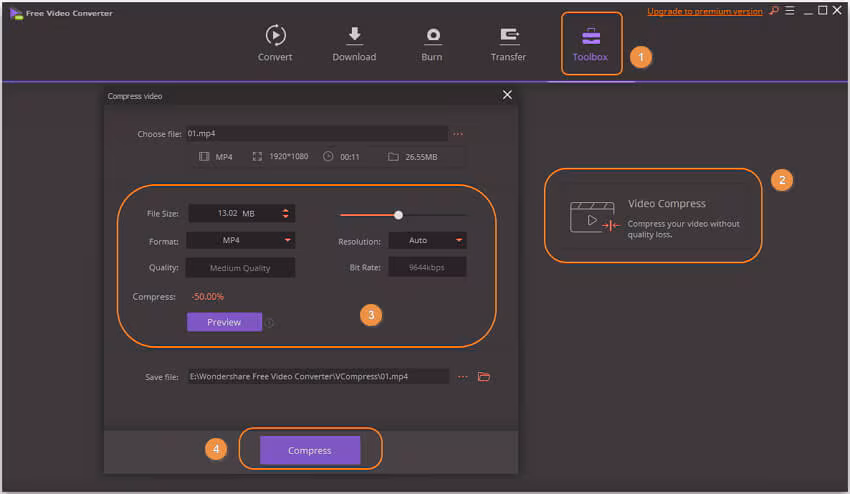Click the 1920*1080 resolution icon
The height and width of the screenshot is (494, 850).
(x=257, y=157)
